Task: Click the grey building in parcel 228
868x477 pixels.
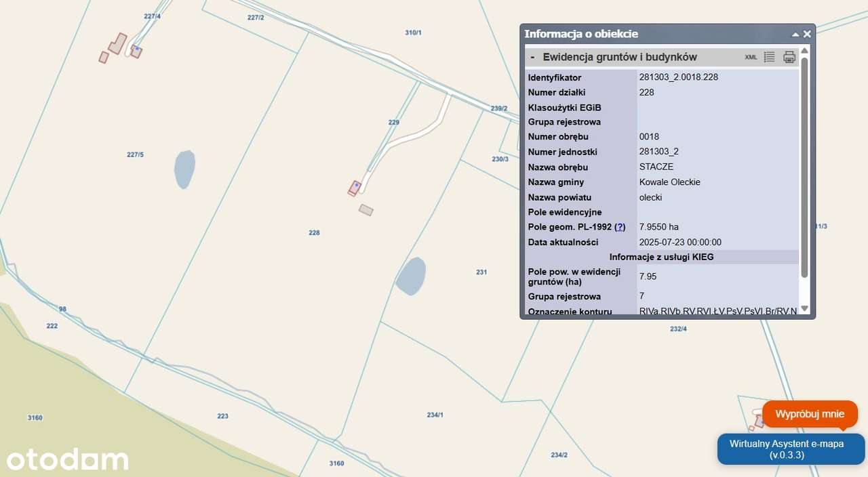Action: coord(366,210)
